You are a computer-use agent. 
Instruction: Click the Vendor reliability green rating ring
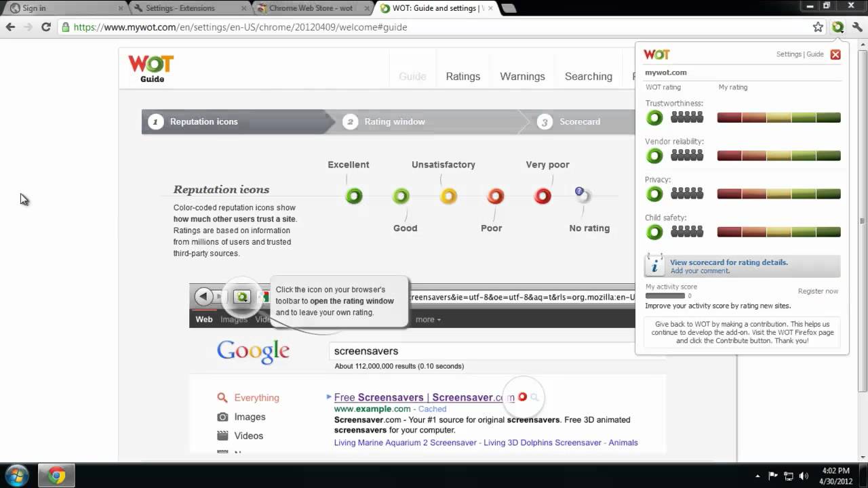click(x=654, y=156)
